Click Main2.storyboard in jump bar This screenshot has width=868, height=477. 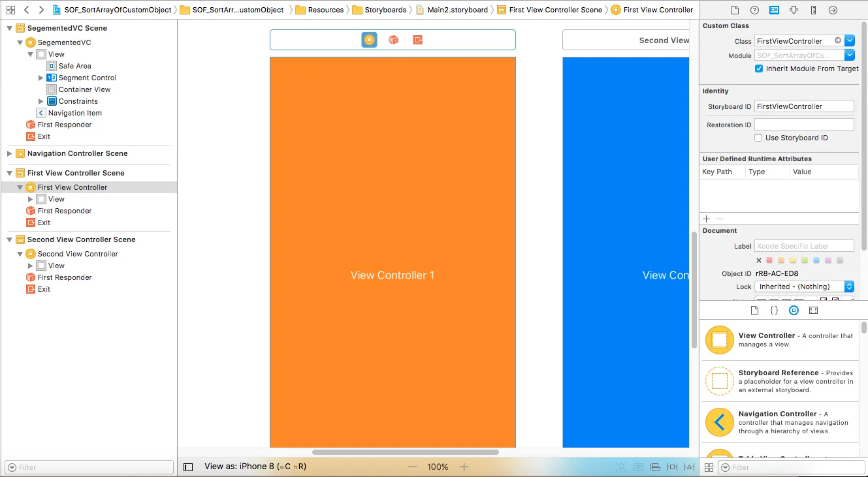(452, 10)
